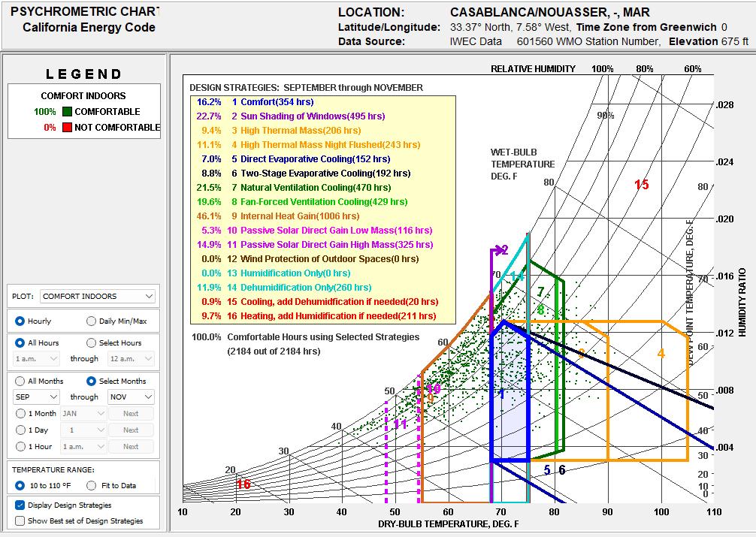Click Next button beside the JAN dropdown

[131, 414]
